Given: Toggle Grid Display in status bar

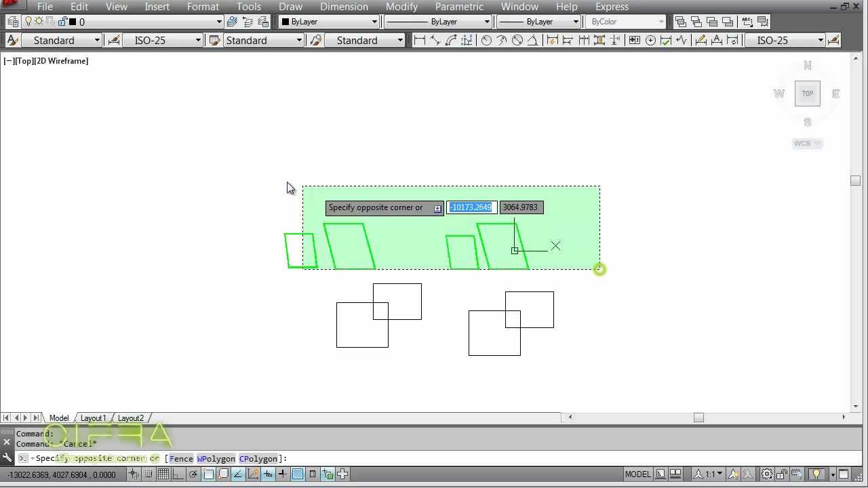Looking at the screenshot, I should point(163,474).
